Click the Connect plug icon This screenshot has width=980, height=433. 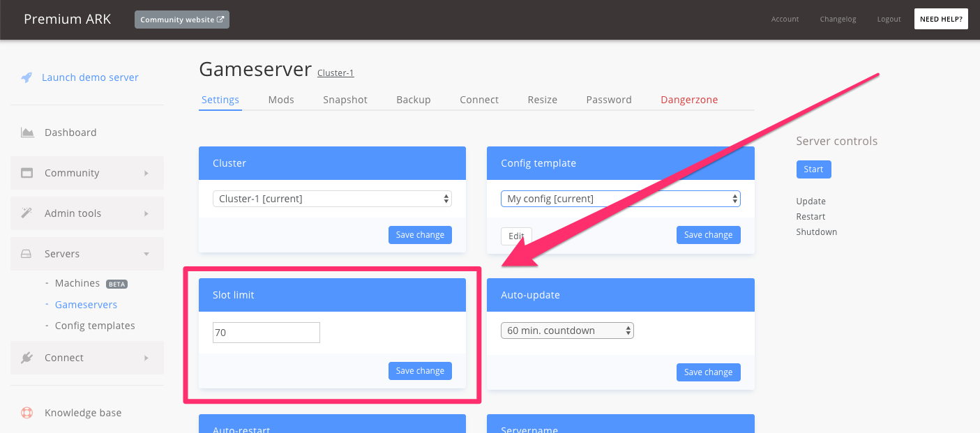pos(27,358)
